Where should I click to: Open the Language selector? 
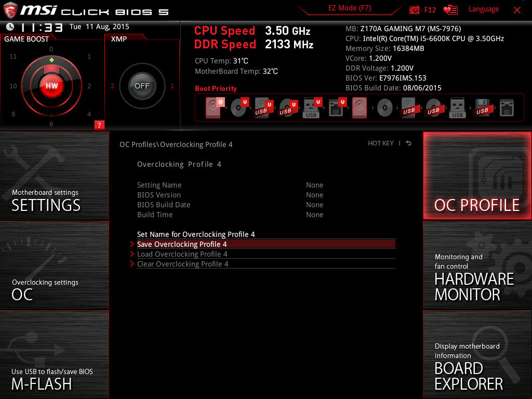point(484,9)
